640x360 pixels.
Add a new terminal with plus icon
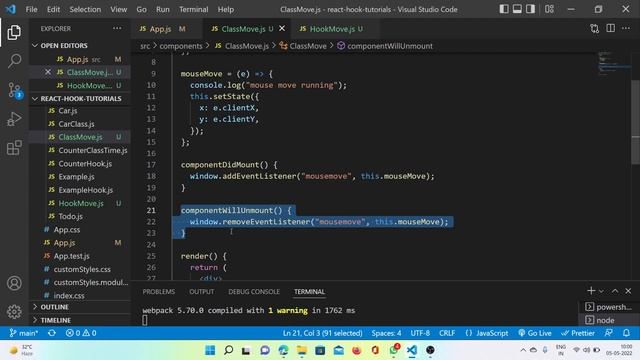591,291
